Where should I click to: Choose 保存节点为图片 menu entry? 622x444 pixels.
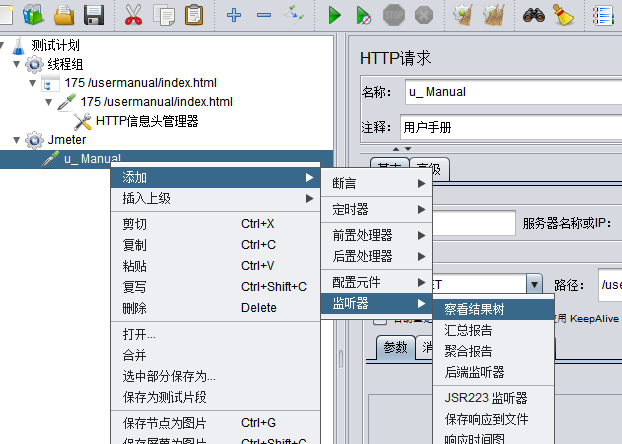pyautogui.click(x=215, y=423)
